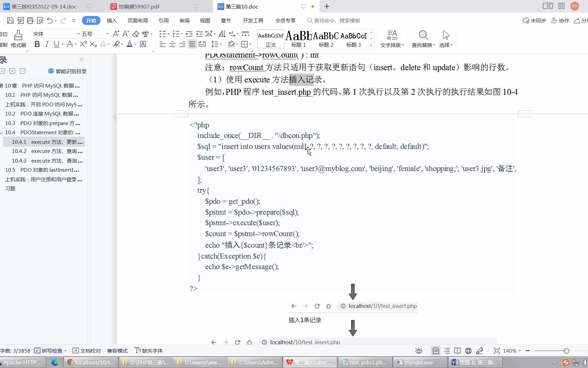Screen dimensions: 588x368
Task: Adjust the zoom slider handle
Action: click(566, 351)
